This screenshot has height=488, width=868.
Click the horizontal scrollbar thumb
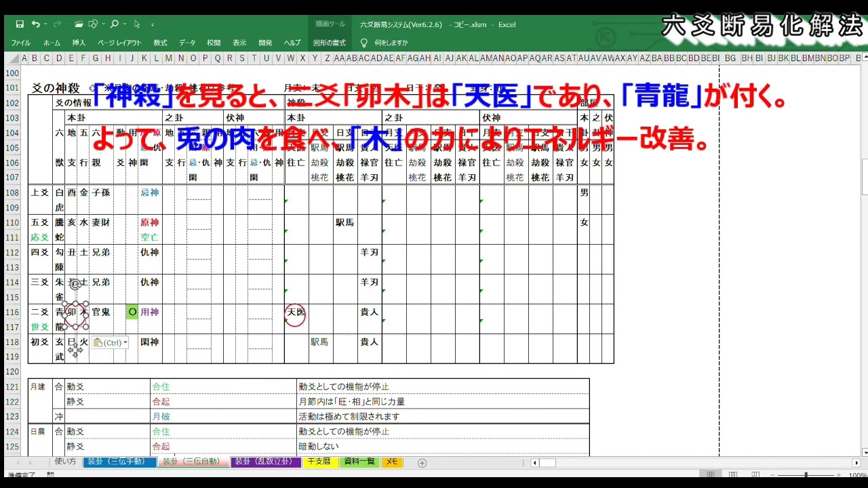pos(547,463)
